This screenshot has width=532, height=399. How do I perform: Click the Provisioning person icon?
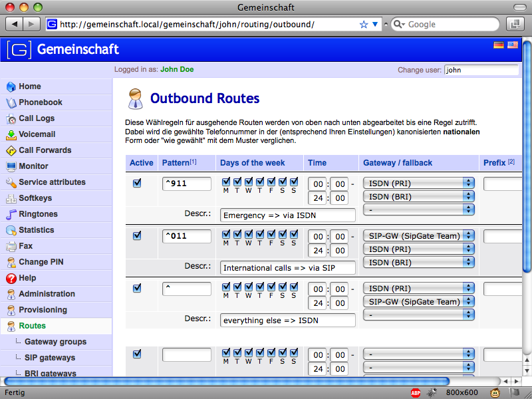click(11, 310)
